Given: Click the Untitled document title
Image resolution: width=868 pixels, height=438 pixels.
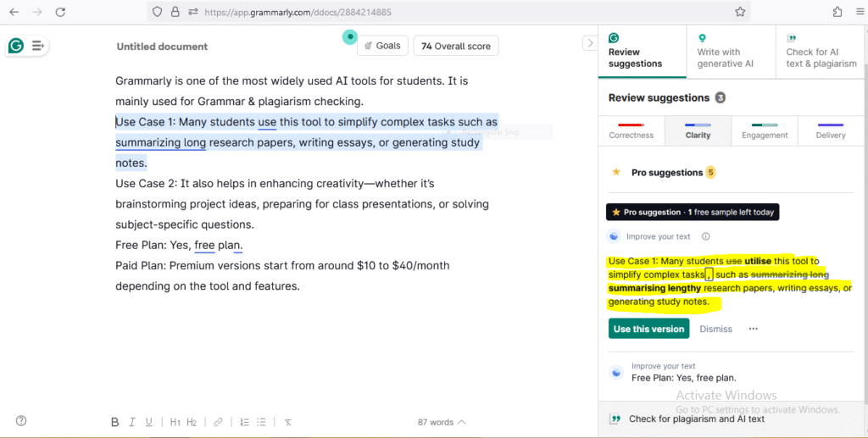Looking at the screenshot, I should coord(162,47).
